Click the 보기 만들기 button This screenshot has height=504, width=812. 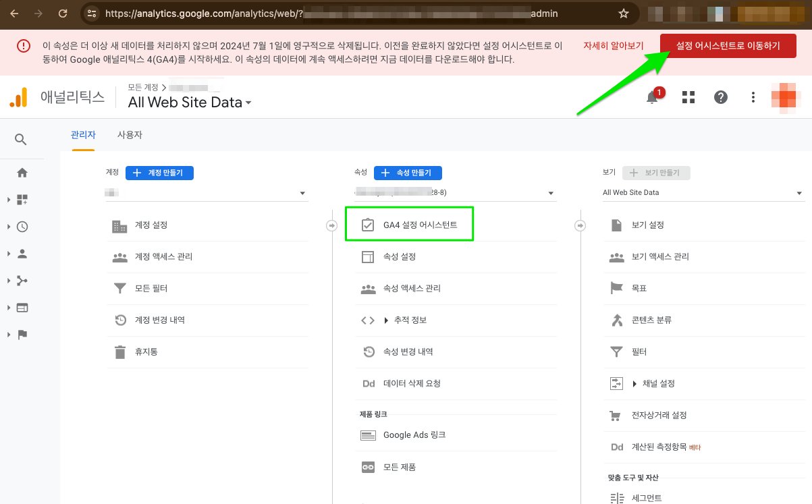[656, 173]
